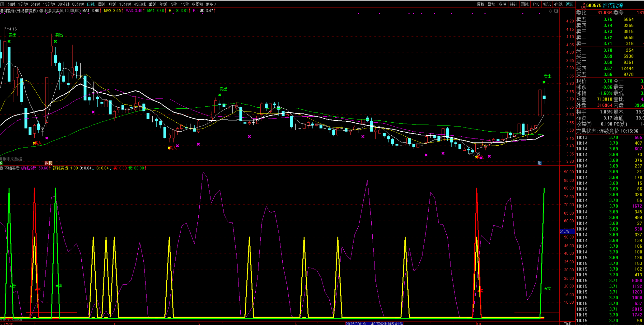Click the 返回 back button
The width and height of the screenshot is (644, 325).
569,4
